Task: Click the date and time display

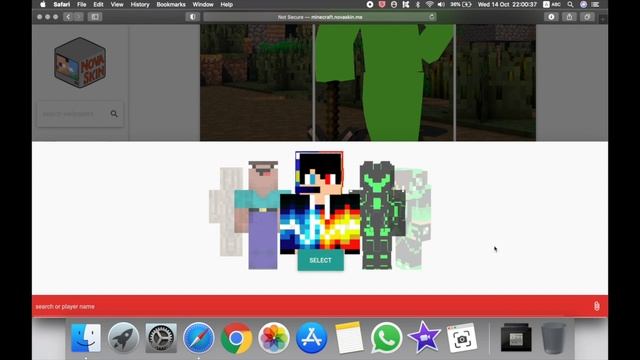Action: pyautogui.click(x=507, y=4)
